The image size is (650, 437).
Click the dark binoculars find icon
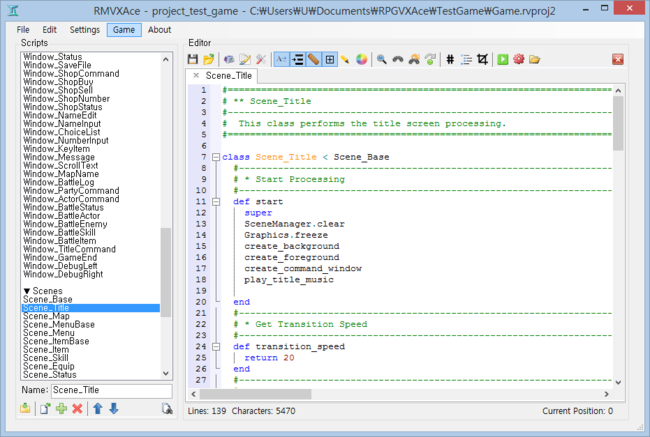[x=398, y=59]
